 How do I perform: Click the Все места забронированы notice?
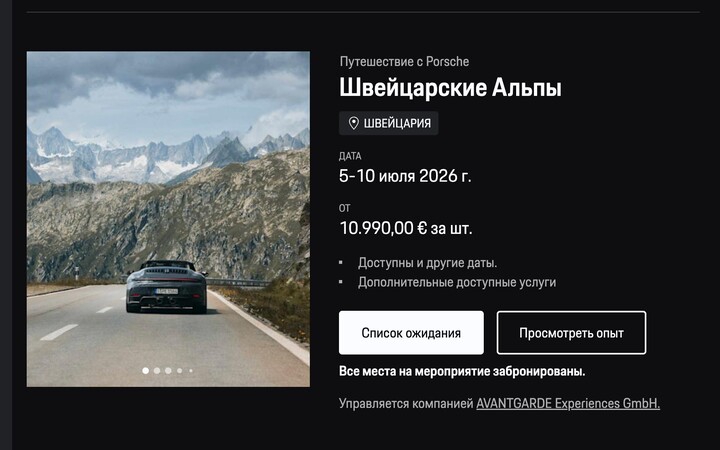tap(462, 371)
